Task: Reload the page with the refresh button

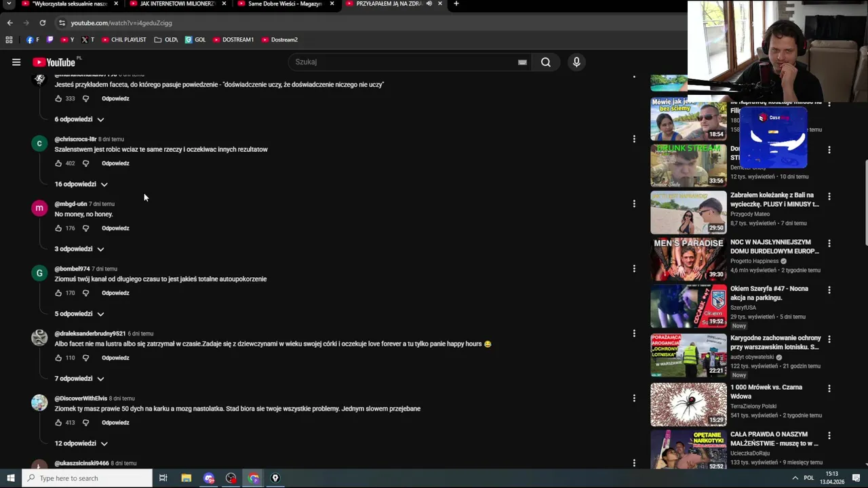Action: (43, 23)
